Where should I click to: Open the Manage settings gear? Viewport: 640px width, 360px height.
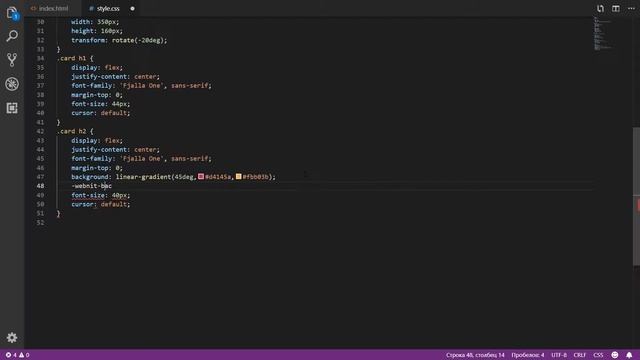click(12, 338)
